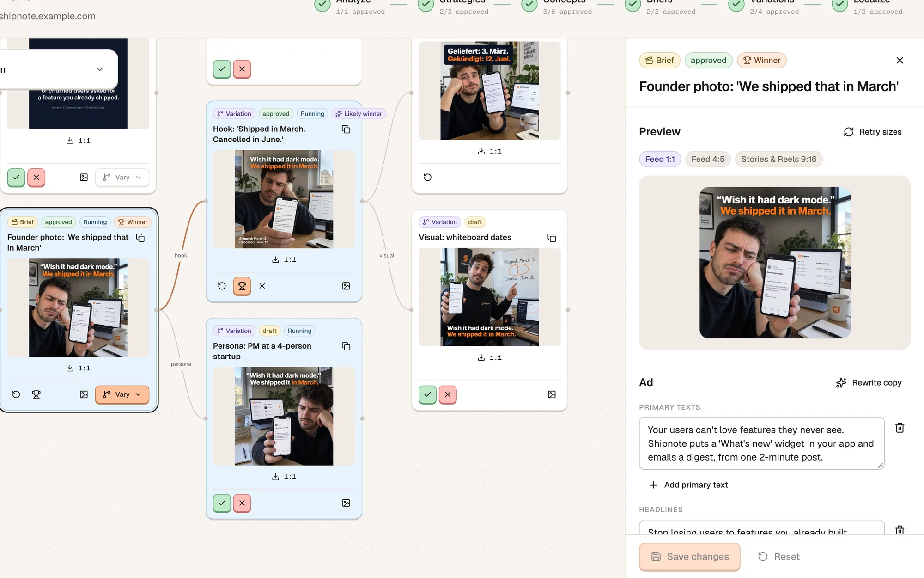Open image options on Persona variation card
The height and width of the screenshot is (578, 924).
point(346,503)
